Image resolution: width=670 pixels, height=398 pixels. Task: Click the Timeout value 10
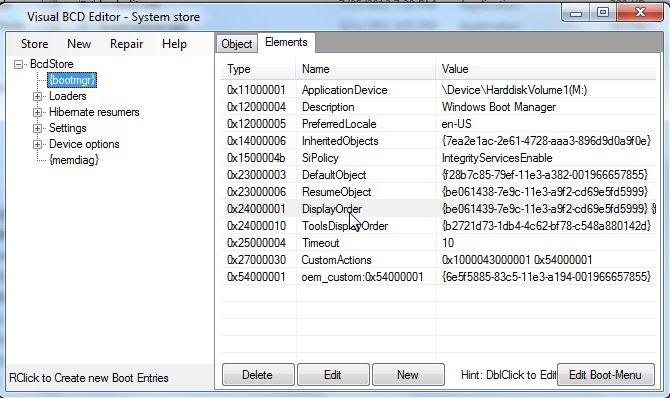448,243
